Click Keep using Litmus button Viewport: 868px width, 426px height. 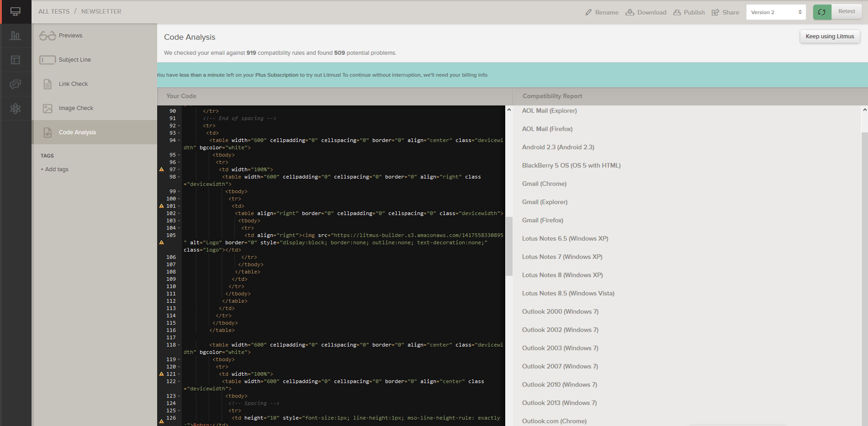(830, 37)
